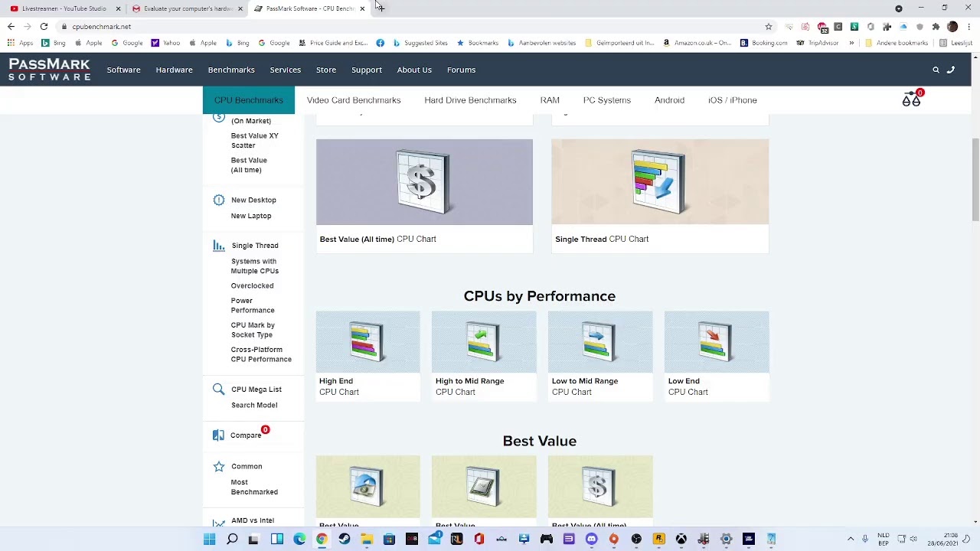
Task: Click the Common star icon
Action: (219, 466)
